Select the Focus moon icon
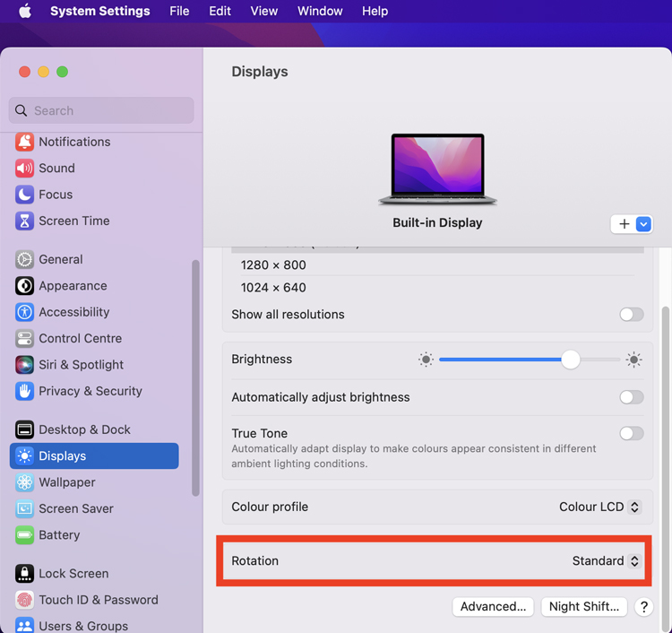Screen dimensions: 672x633 [24, 195]
